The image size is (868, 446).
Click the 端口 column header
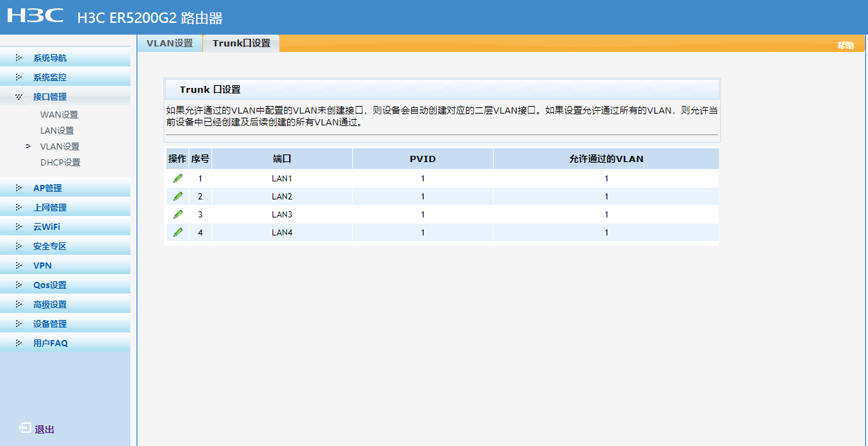click(282, 159)
